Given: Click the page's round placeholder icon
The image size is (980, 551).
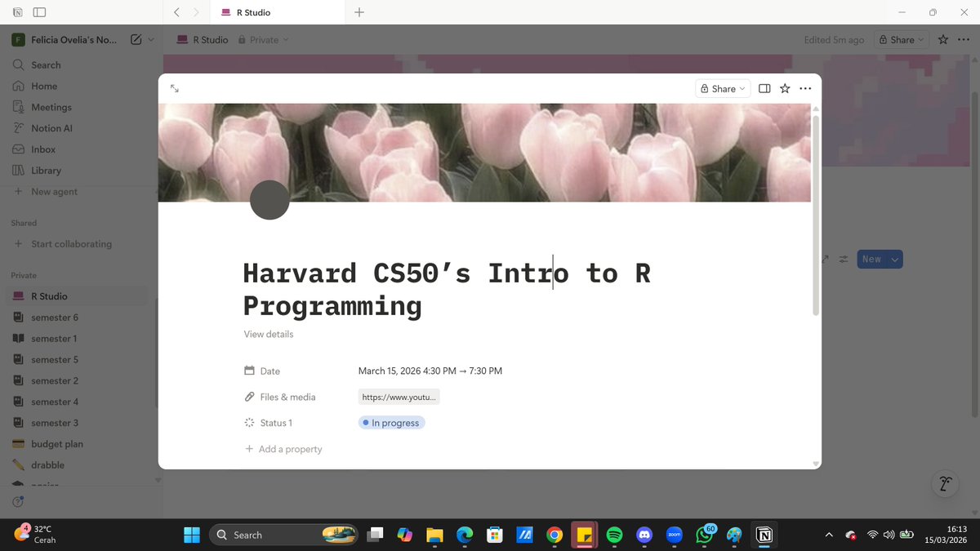Looking at the screenshot, I should (x=269, y=200).
